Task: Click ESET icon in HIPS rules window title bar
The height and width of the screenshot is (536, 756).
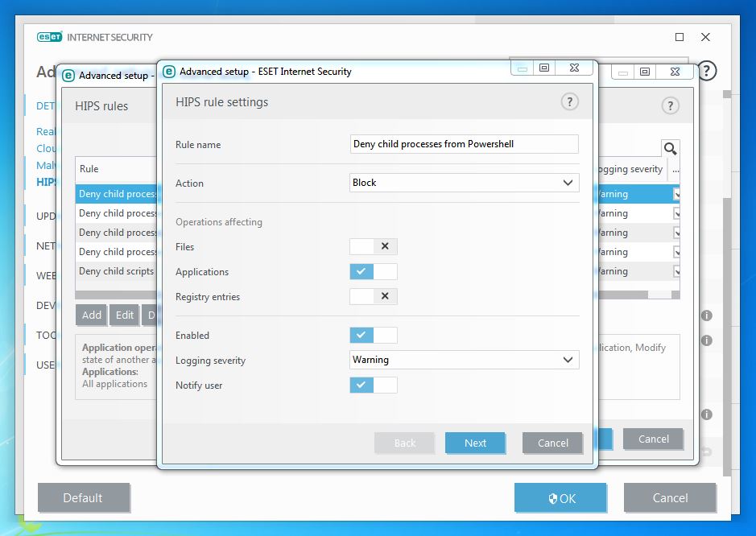Action: [x=68, y=76]
